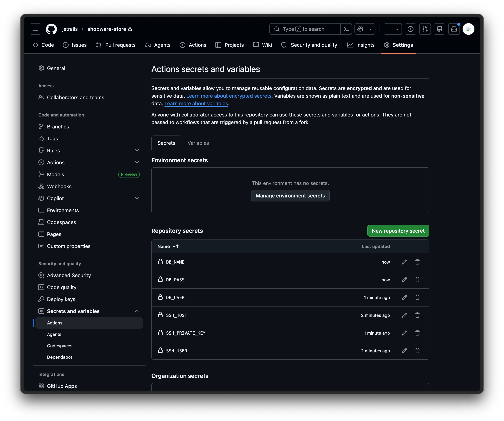Open Agents secrets sub-item

(89, 334)
